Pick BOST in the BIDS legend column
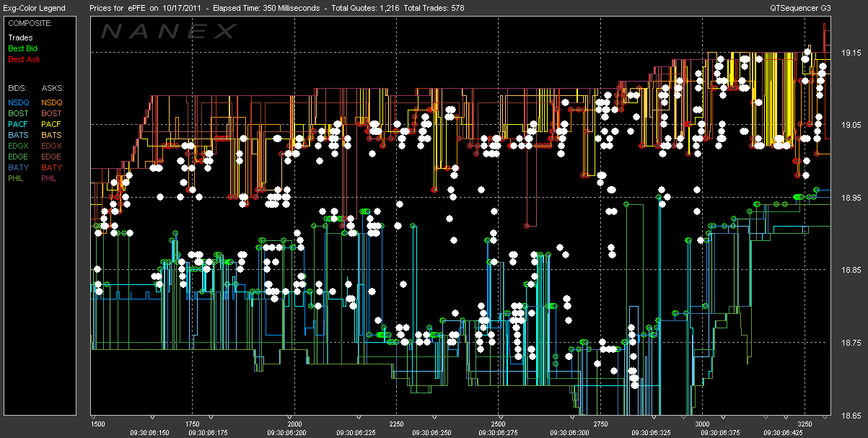The height and width of the screenshot is (438, 868). click(x=18, y=113)
